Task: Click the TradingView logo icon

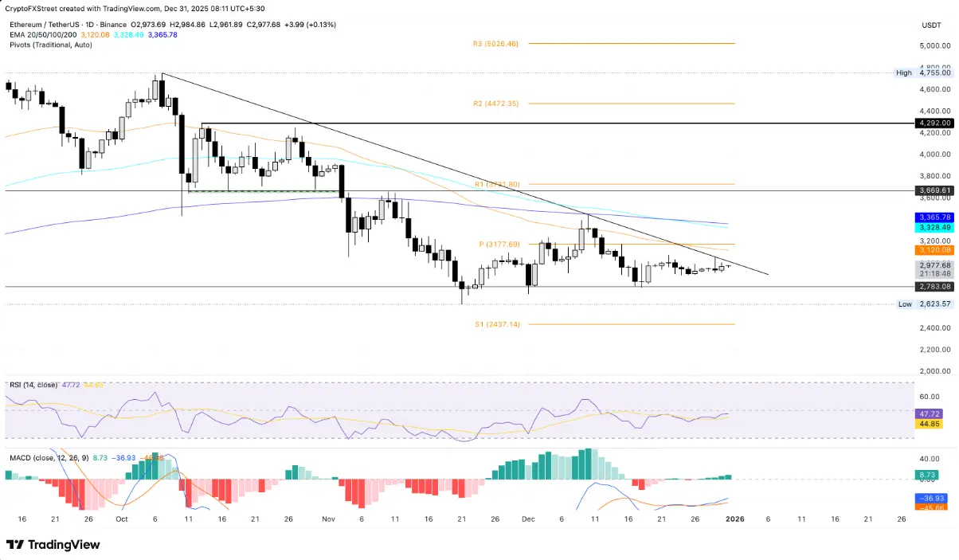Action: point(15,544)
